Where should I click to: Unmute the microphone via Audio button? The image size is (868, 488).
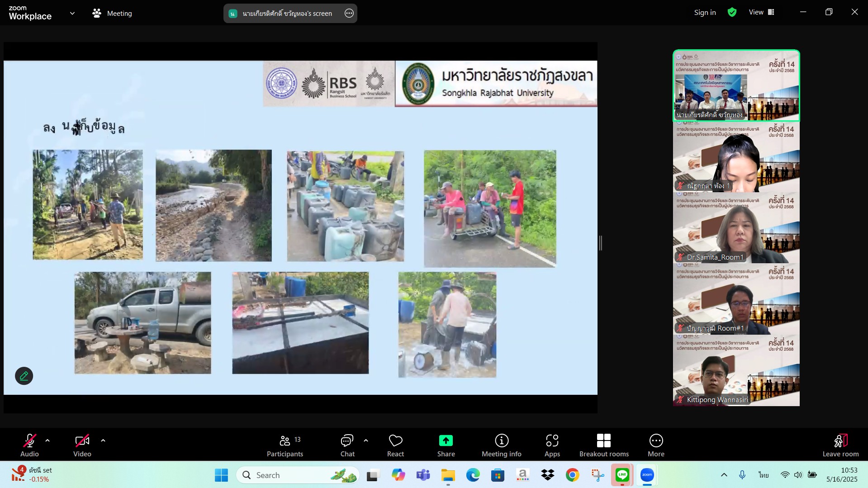tap(29, 445)
